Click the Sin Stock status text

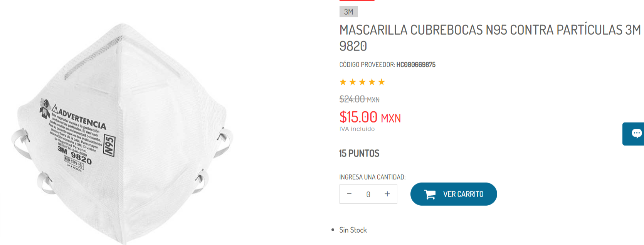[353, 230]
